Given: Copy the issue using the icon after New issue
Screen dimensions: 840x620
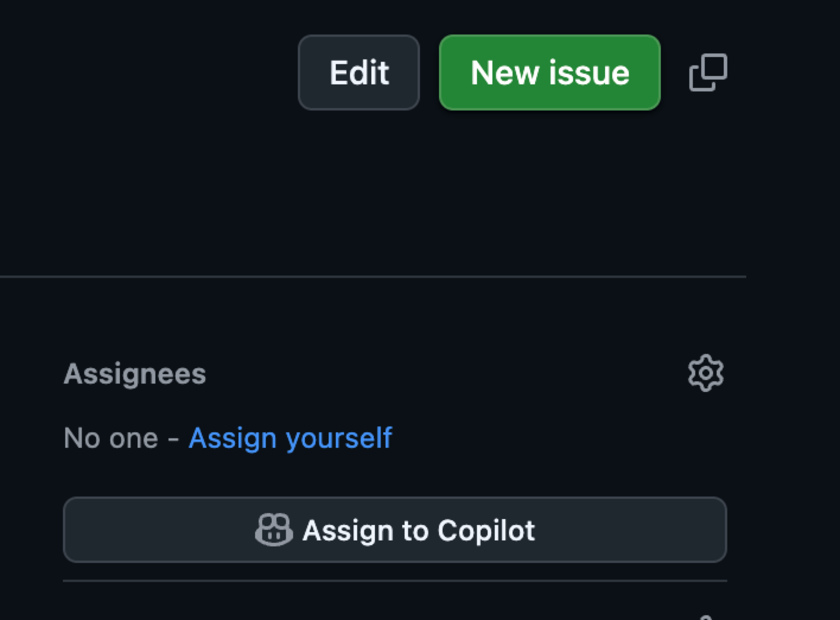Looking at the screenshot, I should pyautogui.click(x=708, y=73).
